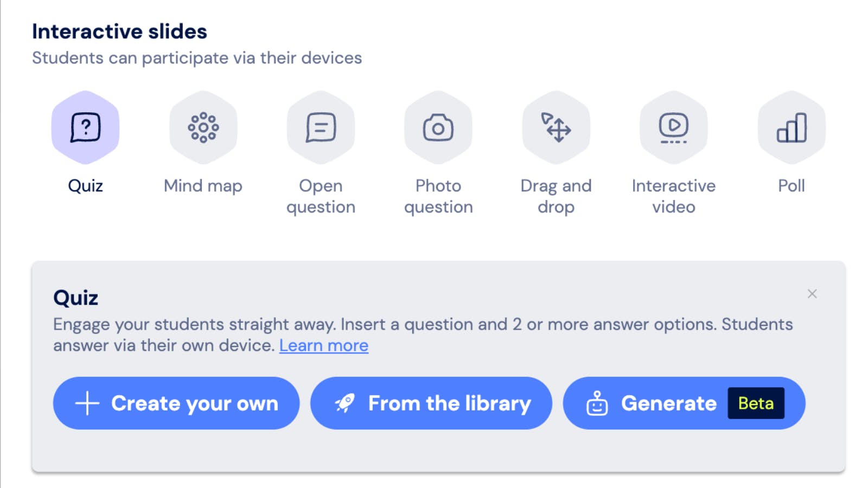The height and width of the screenshot is (488, 868).
Task: Click the robot icon on Generate button
Action: 597,403
